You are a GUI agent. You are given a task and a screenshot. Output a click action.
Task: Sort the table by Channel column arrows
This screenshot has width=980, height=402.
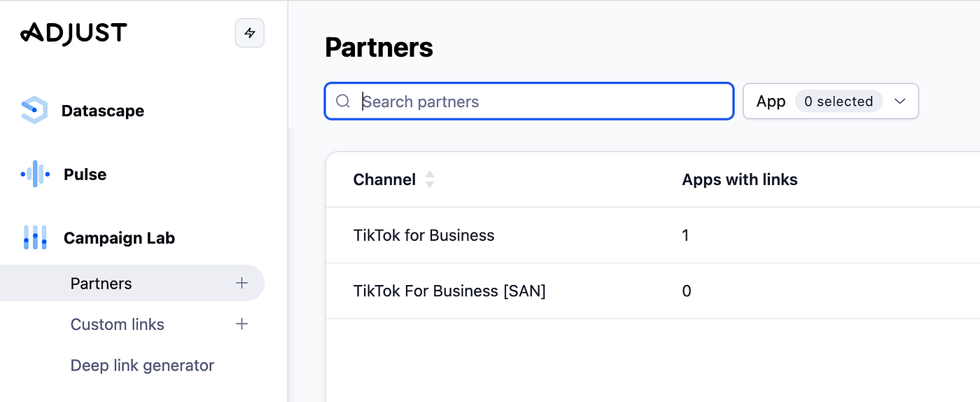click(x=430, y=180)
